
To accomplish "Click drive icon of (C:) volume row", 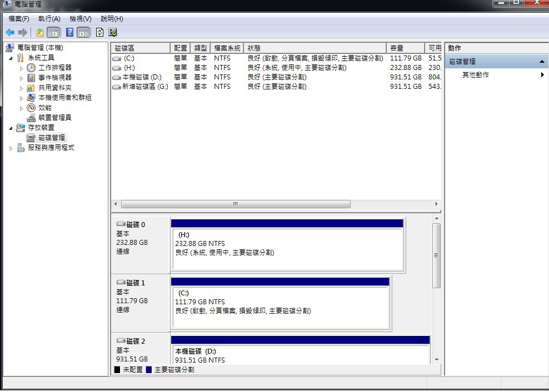I will click(117, 59).
